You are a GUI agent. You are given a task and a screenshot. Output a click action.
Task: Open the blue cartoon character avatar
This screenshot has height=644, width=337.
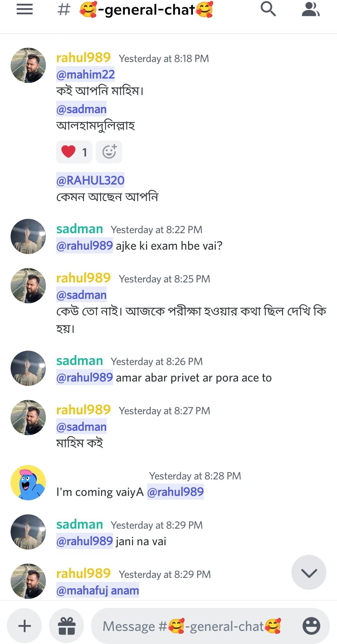(28, 483)
